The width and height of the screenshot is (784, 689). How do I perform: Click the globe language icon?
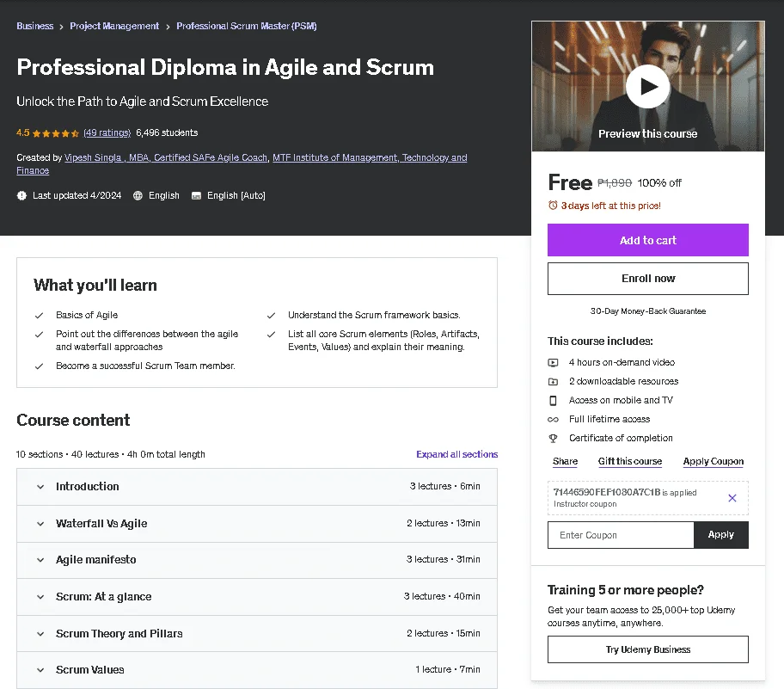[138, 195]
